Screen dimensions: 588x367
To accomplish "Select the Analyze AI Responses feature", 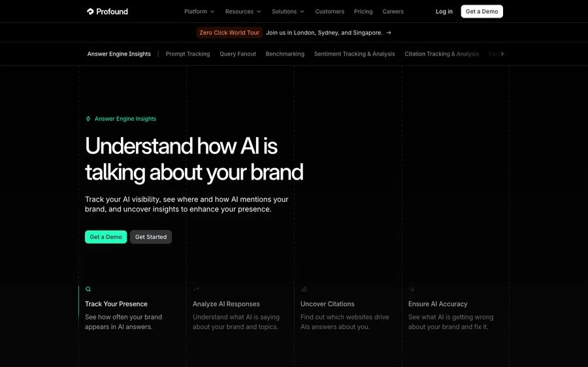I will (x=226, y=304).
